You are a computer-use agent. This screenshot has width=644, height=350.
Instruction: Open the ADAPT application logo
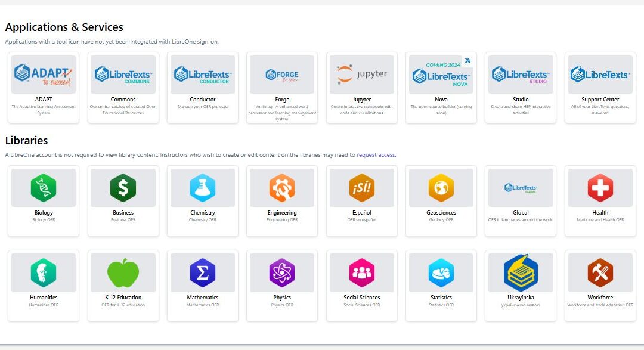44,75
